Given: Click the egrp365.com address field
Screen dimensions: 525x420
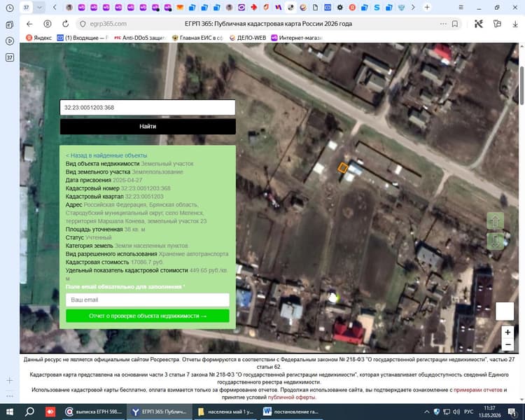Looking at the screenshot, I should (108, 24).
